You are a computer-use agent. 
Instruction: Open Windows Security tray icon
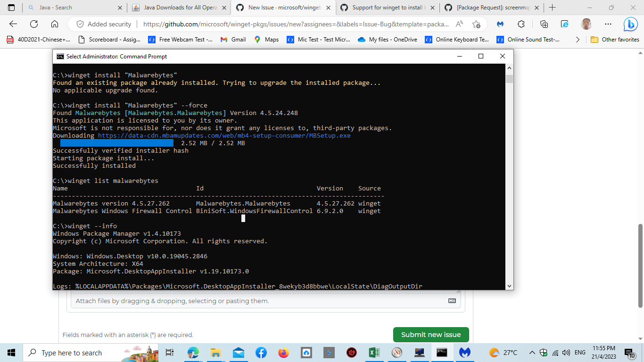point(544,353)
